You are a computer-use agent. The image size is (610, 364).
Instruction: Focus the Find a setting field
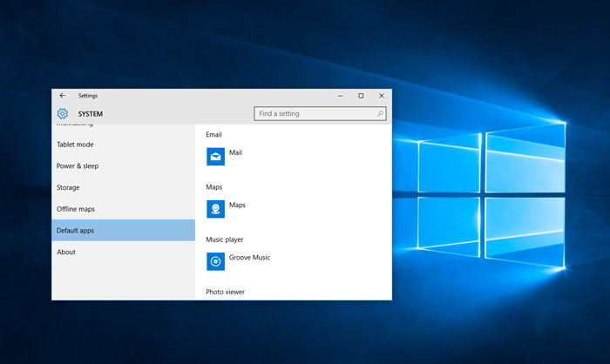[x=320, y=113]
